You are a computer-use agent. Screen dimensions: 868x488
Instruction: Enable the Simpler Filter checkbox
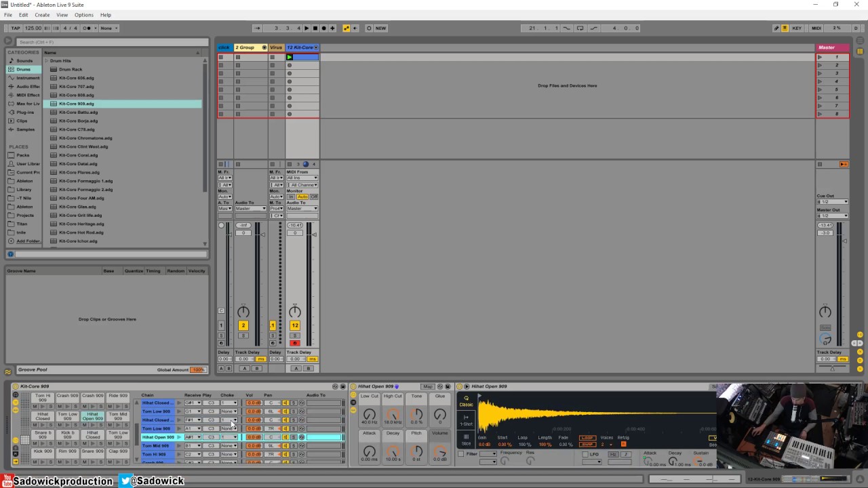point(461,454)
